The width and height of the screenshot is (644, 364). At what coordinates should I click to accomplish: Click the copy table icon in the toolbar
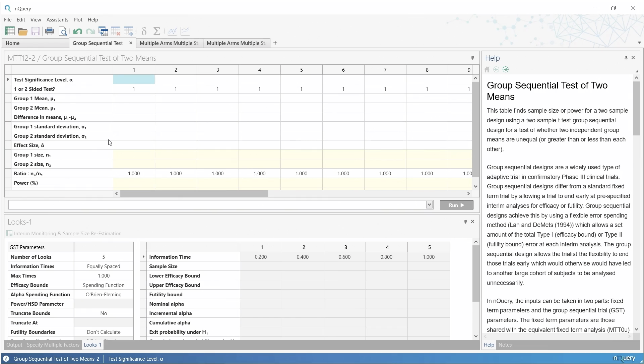[x=103, y=32]
